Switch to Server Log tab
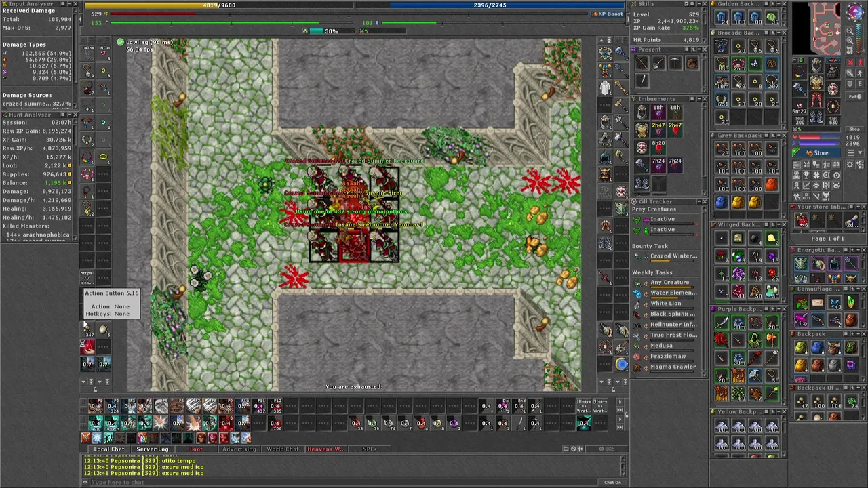The width and height of the screenshot is (868, 488). (153, 449)
